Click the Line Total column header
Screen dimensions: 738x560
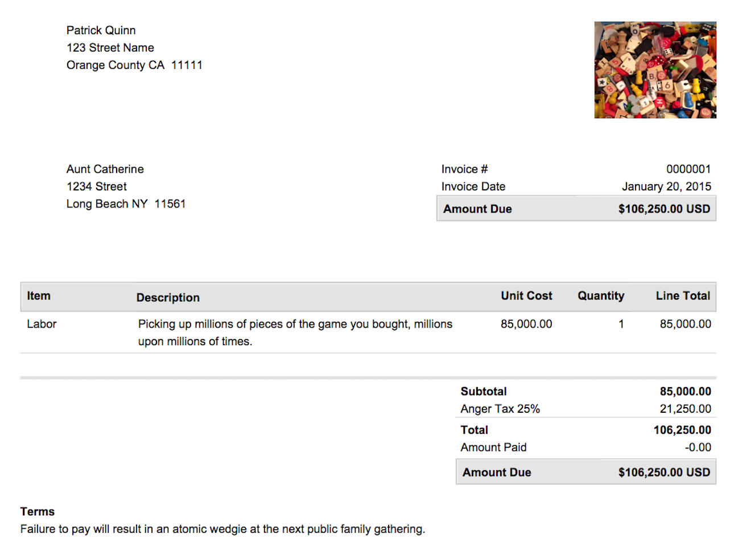pos(683,296)
